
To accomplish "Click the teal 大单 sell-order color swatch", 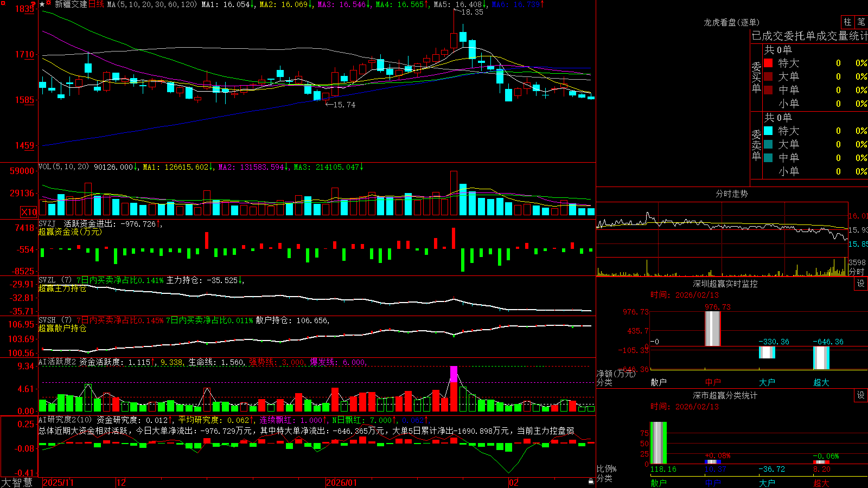I will [x=768, y=144].
